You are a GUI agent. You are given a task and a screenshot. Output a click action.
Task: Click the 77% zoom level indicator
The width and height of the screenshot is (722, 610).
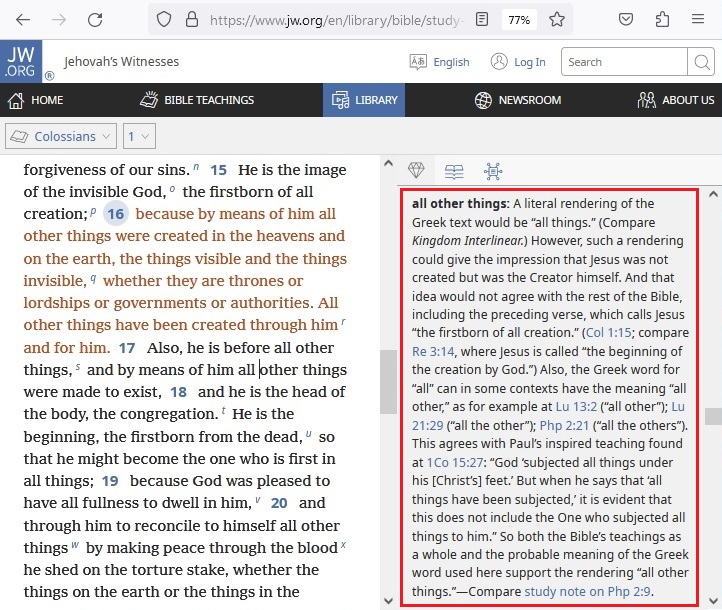point(519,20)
